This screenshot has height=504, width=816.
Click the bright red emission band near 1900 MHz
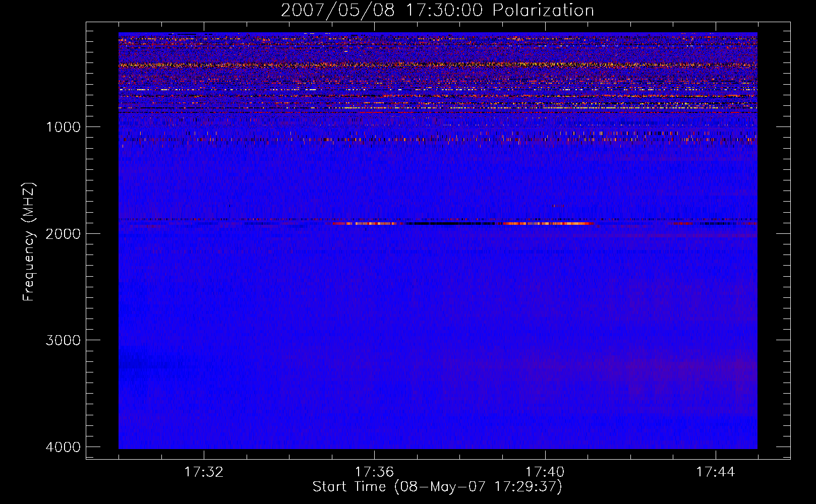point(461,223)
